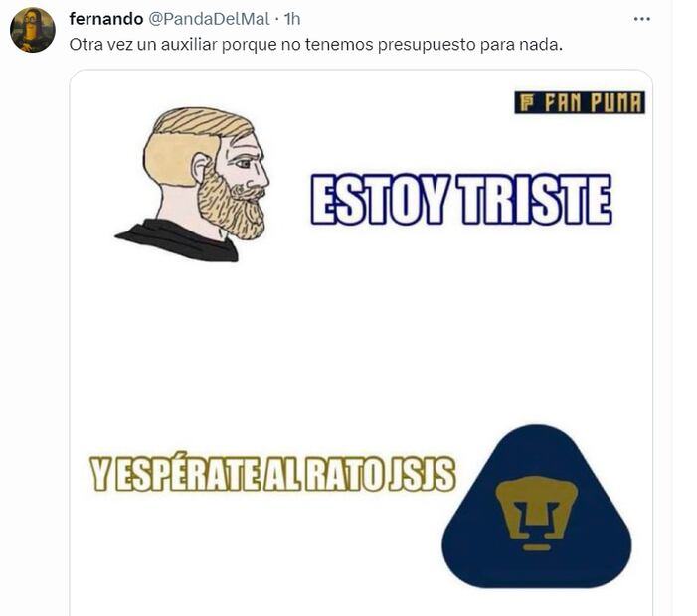The image size is (697, 616).
Task: Open the @PandaDelMal handle link
Action: click(208, 19)
